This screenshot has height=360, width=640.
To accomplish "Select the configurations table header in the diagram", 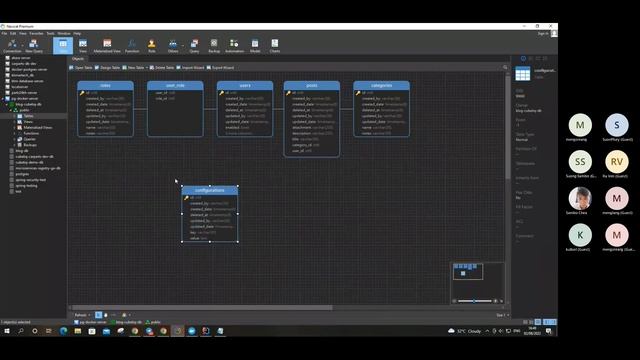I will coord(210,190).
